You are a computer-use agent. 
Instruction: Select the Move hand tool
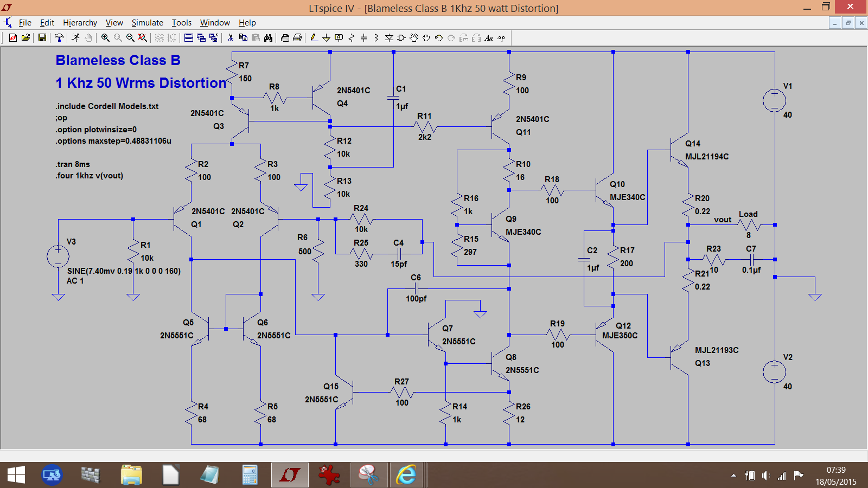pos(414,38)
